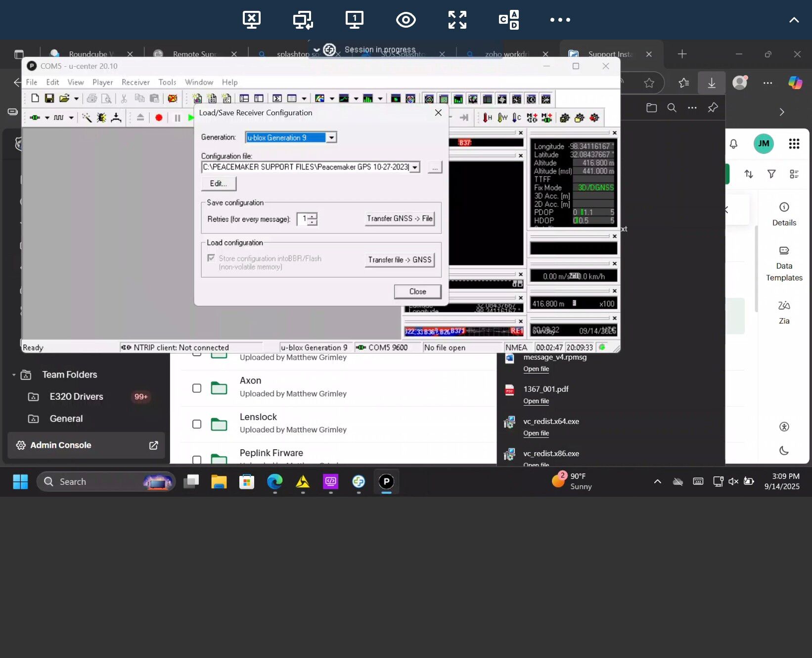Expand the Open file dropdown arrow in toolbar
This screenshot has height=658, width=812.
(x=76, y=98)
